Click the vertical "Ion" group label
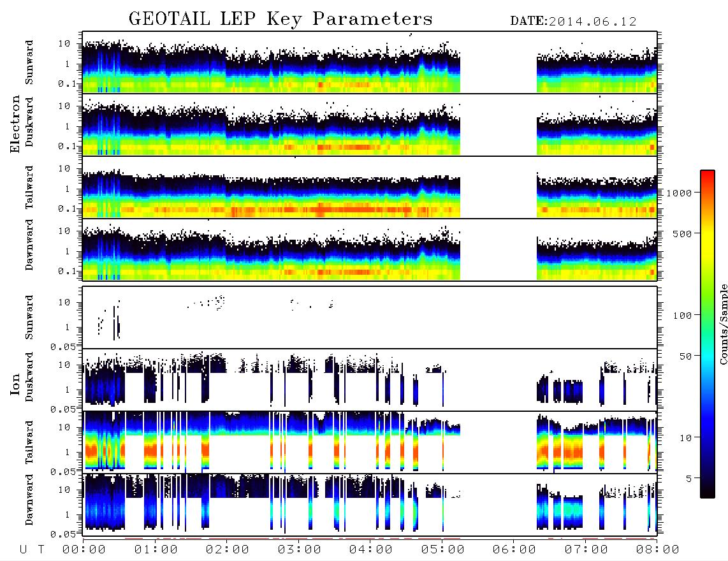Image resolution: width=728 pixels, height=561 pixels. [x=15, y=384]
